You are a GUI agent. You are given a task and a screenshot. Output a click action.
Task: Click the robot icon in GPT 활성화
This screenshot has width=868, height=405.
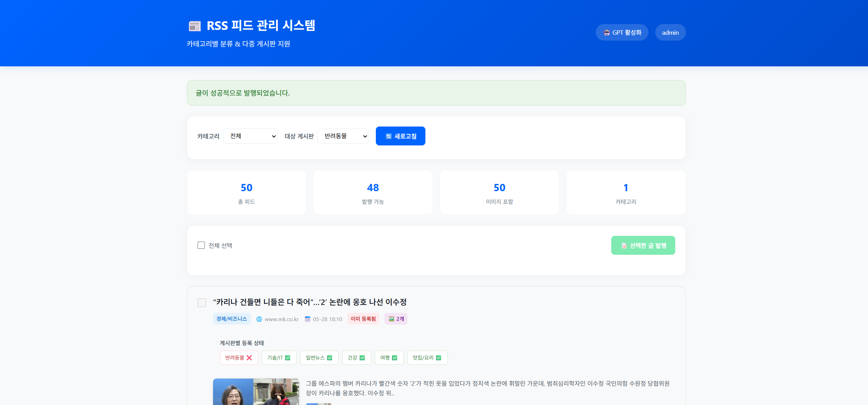[607, 33]
